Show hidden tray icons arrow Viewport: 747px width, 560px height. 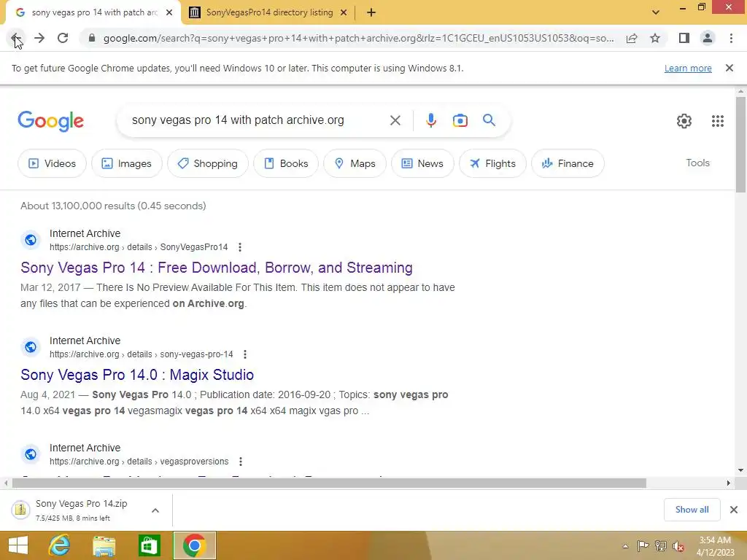pos(625,546)
